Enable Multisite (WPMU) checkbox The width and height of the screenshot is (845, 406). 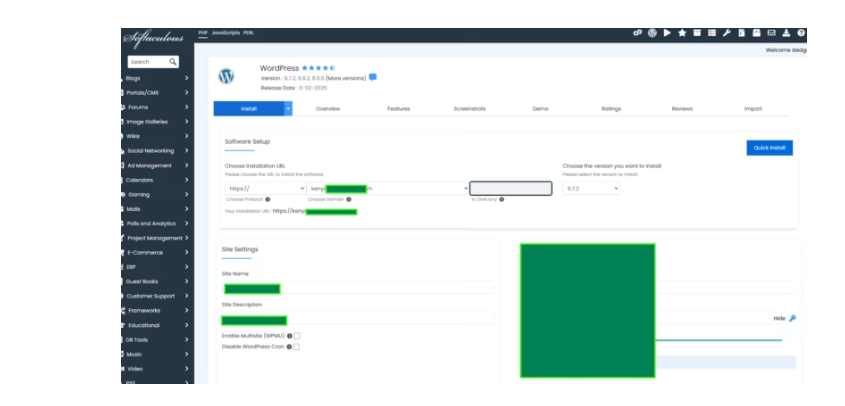296,336
